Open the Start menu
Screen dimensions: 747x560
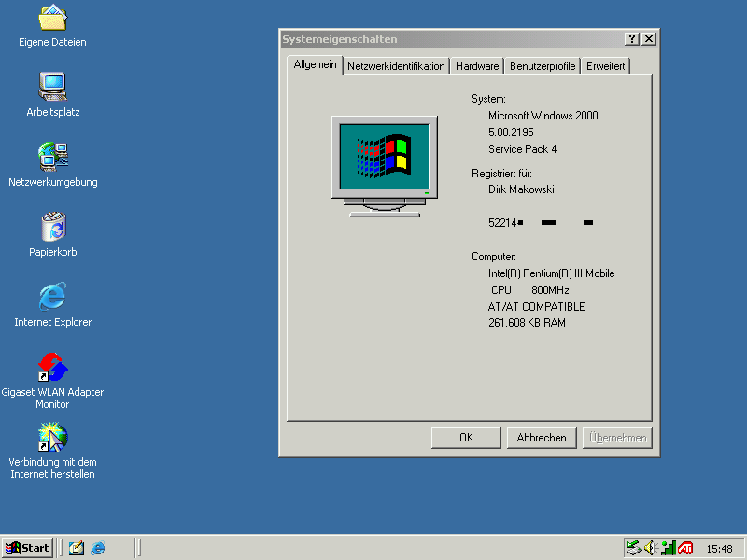pyautogui.click(x=28, y=548)
